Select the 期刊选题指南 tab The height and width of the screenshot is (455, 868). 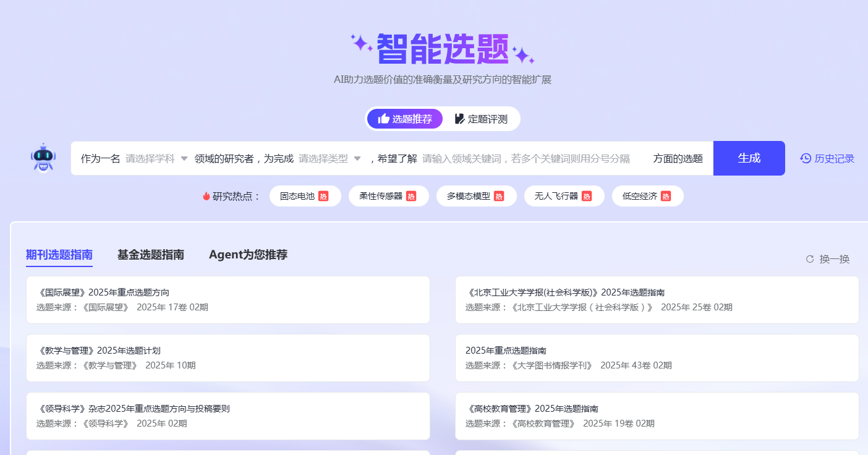click(59, 255)
